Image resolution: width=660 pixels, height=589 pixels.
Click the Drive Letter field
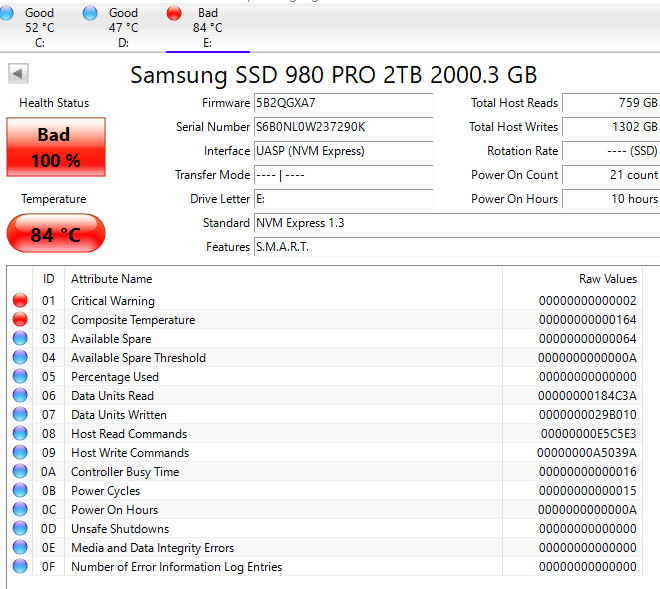[x=343, y=199]
